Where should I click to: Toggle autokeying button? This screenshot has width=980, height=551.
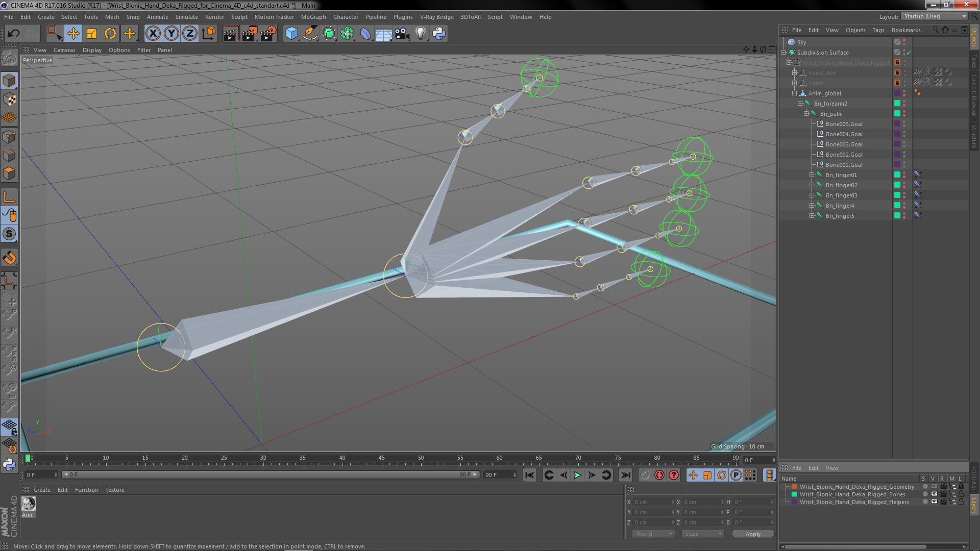[659, 475]
